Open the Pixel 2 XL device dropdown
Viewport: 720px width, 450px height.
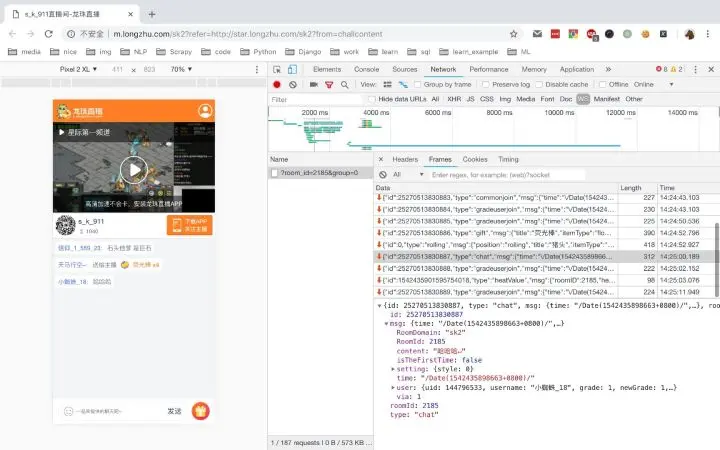tap(78, 69)
